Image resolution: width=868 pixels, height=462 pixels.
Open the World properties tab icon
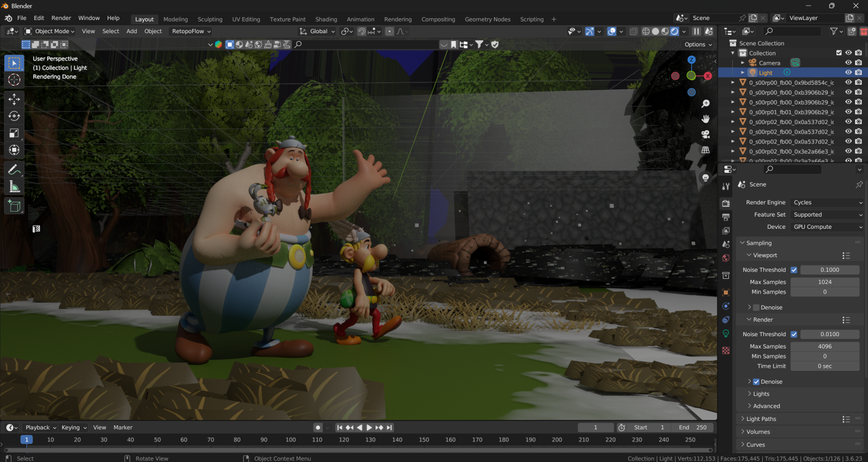[726, 258]
